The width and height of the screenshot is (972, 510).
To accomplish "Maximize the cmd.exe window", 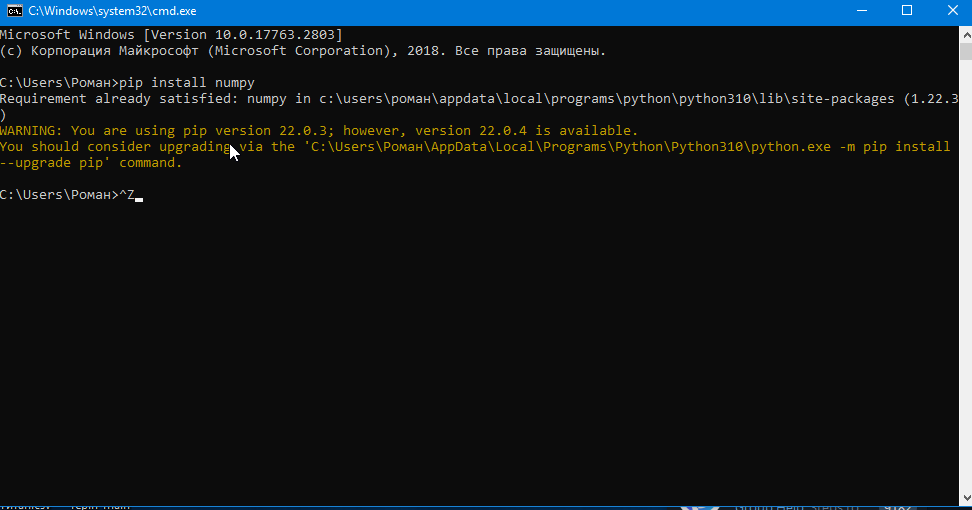I will coord(907,11).
